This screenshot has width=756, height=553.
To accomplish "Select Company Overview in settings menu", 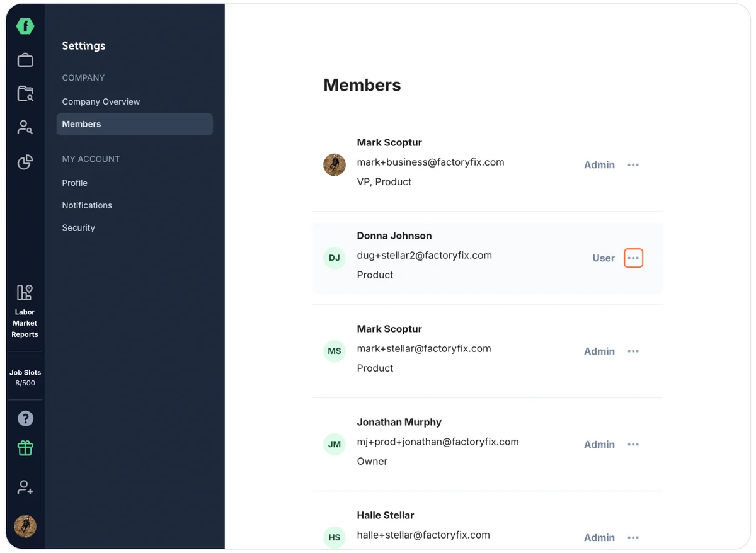I will [101, 101].
